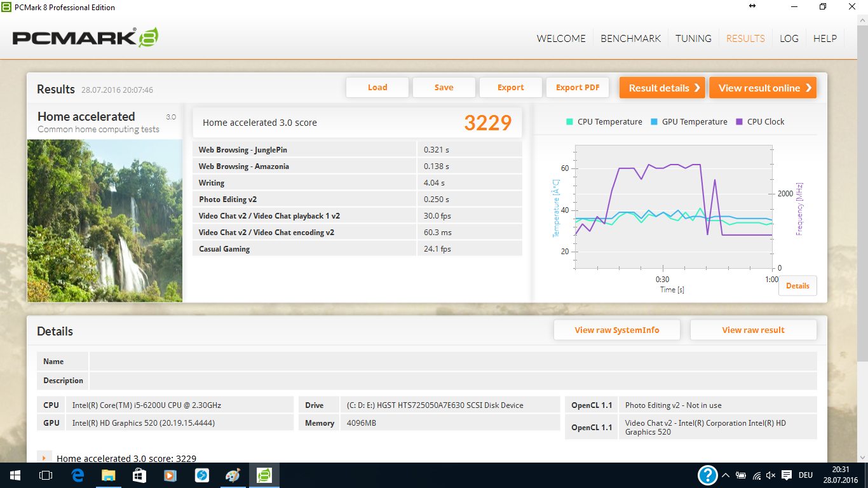The width and height of the screenshot is (868, 488).
Task: Click the result timestamp 28.07.2016 20:07:46
Action: point(117,90)
